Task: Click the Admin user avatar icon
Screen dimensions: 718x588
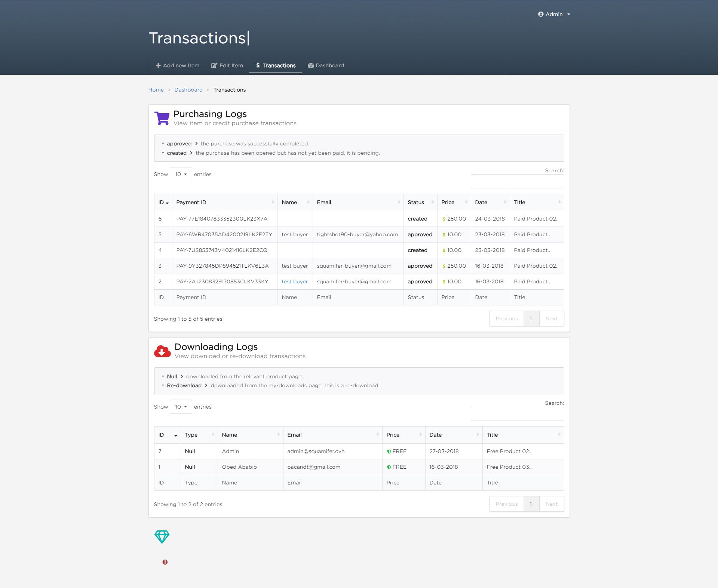Action: pyautogui.click(x=540, y=14)
